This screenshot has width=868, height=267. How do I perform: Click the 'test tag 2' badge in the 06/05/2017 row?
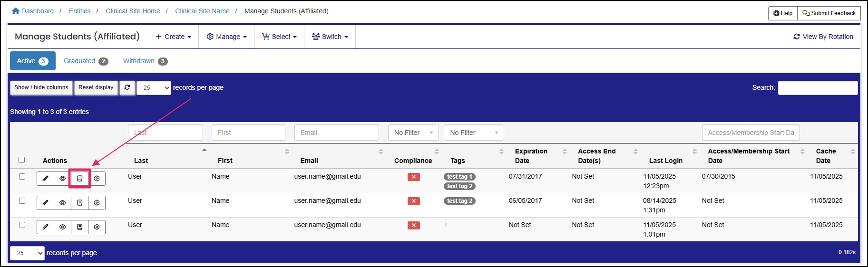[459, 201]
